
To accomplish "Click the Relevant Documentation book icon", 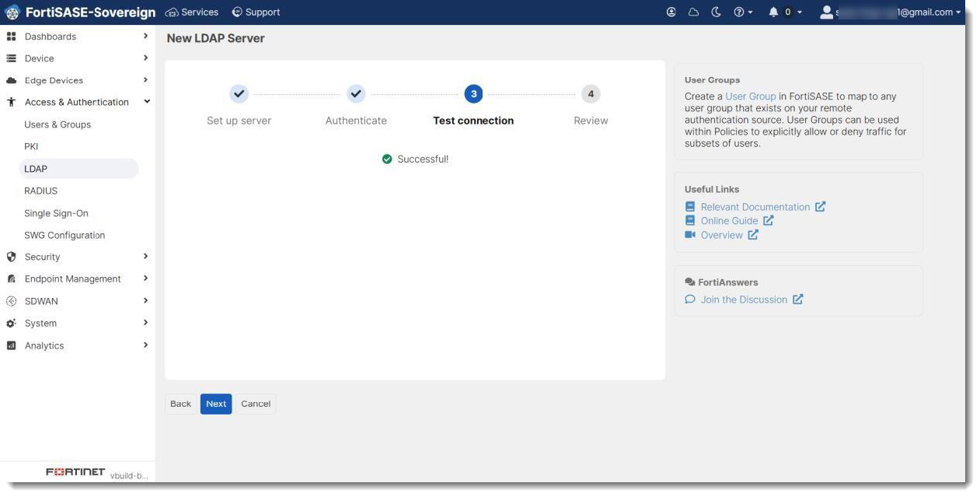I will (x=690, y=207).
